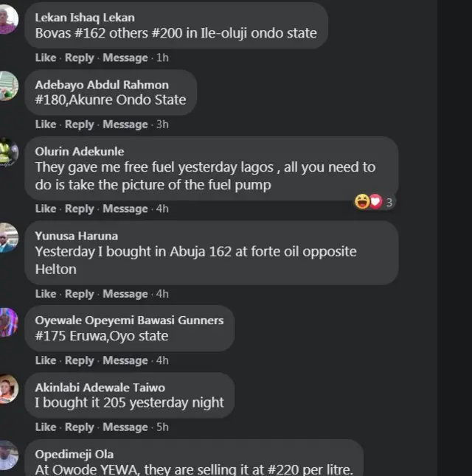The image size is (472, 476).
Task: Click Oyewale Opeyemi Bawasi Gunners' avatar
Action: 7,322
